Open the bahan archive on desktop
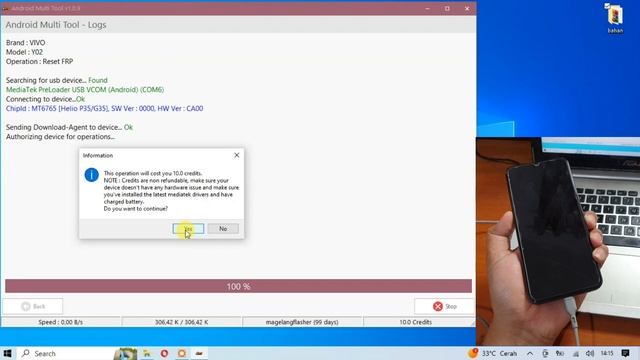 (x=615, y=19)
